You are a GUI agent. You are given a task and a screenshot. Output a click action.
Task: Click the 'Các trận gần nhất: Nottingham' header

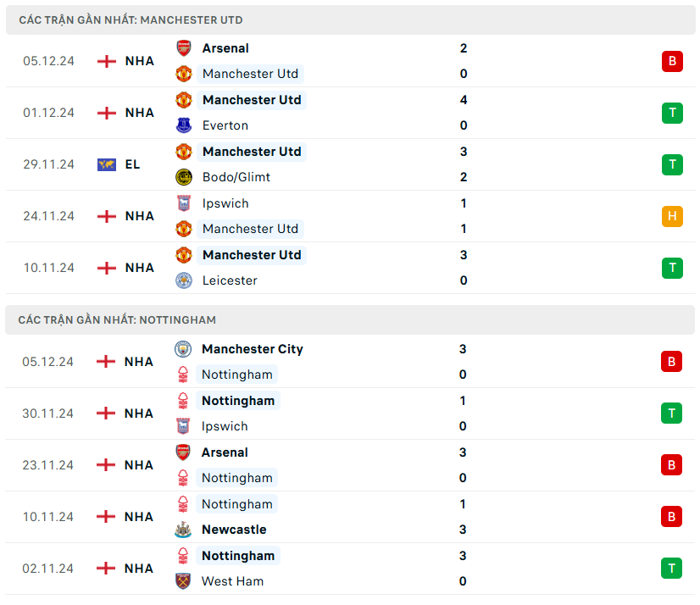tap(117, 319)
